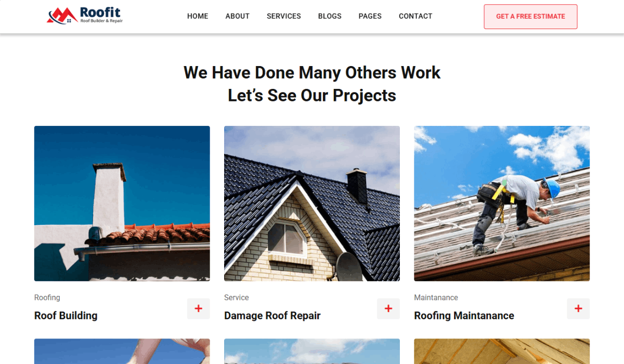Open the CONTACT page link
The width and height of the screenshot is (624, 364).
click(415, 16)
